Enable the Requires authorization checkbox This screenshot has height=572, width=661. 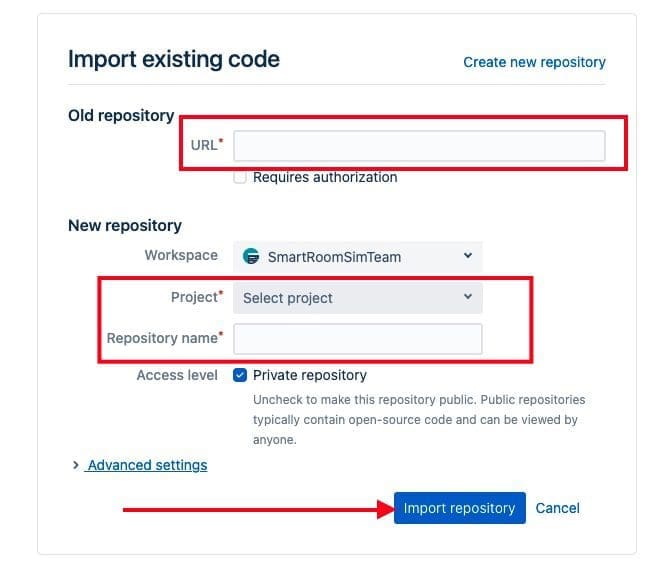[x=240, y=178]
